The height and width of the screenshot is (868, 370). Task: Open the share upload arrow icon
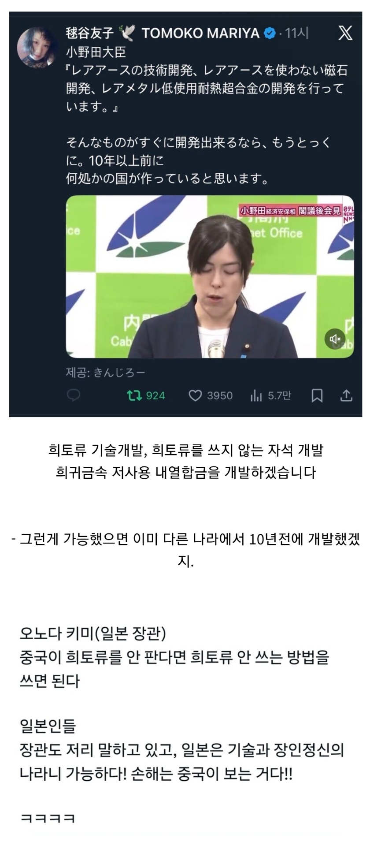point(347,395)
